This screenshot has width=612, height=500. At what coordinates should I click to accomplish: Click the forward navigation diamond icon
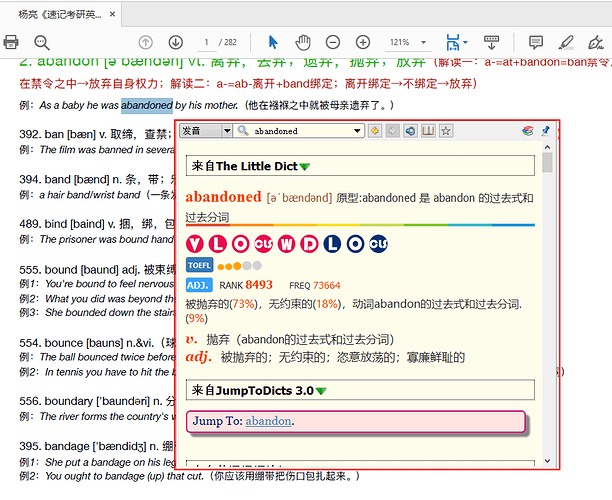coord(393,131)
